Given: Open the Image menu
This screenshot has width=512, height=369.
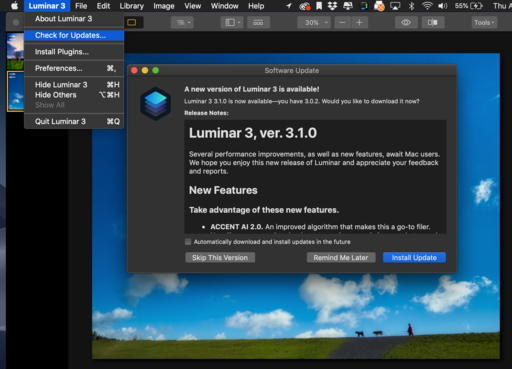Looking at the screenshot, I should pos(164,6).
